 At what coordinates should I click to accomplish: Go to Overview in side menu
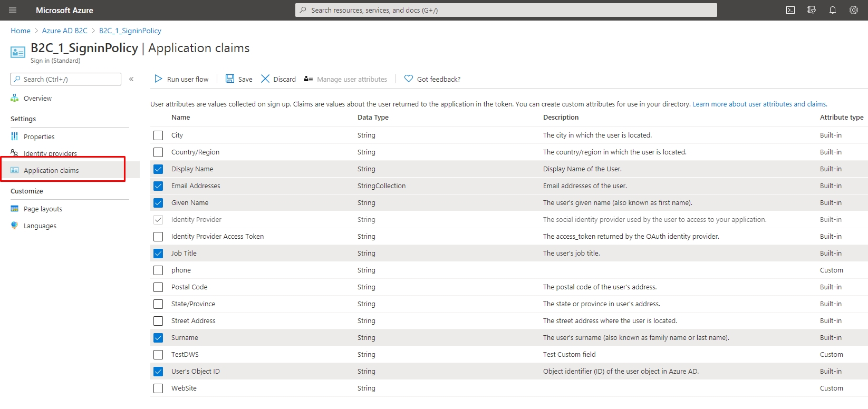[37, 99]
